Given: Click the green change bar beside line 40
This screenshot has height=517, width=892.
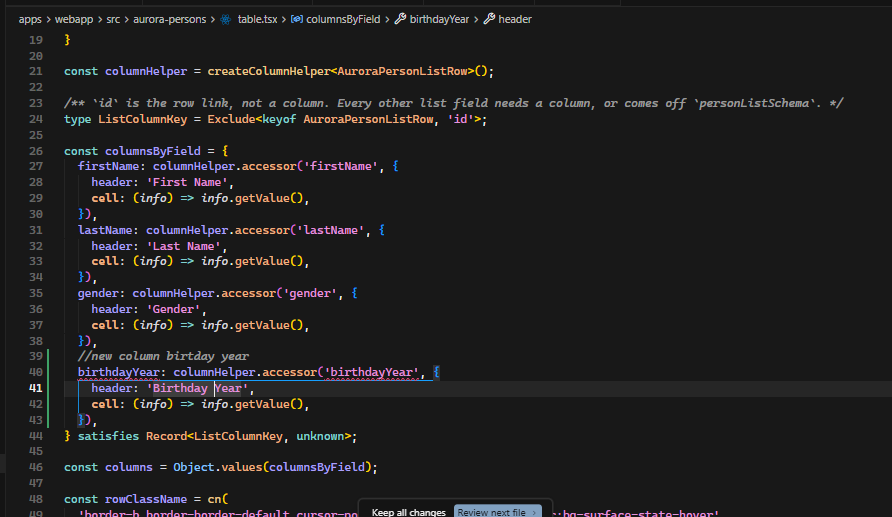Looking at the screenshot, I should coord(48,372).
